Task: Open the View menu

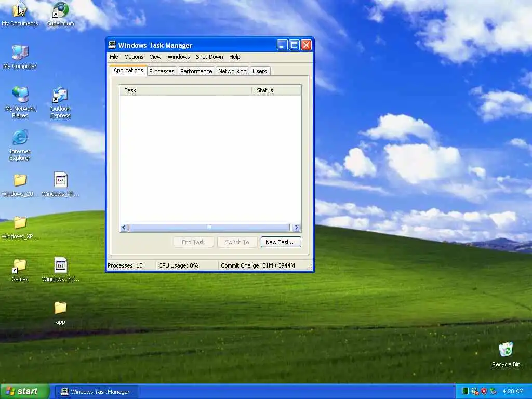Action: (155, 57)
